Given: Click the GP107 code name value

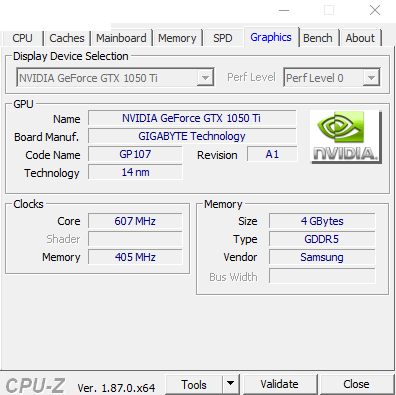Looking at the screenshot, I should tap(135, 154).
